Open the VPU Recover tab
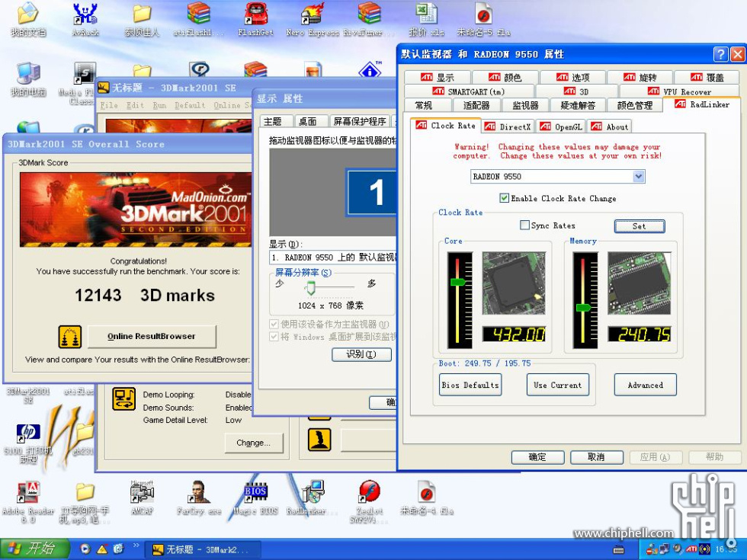The width and height of the screenshot is (747, 560). point(679,91)
